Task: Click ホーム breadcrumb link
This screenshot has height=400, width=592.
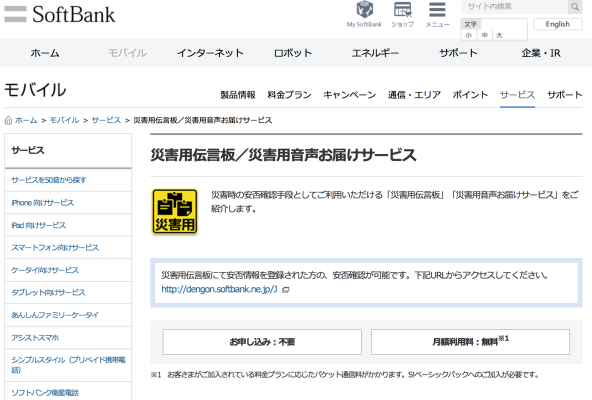Action: click(26, 120)
